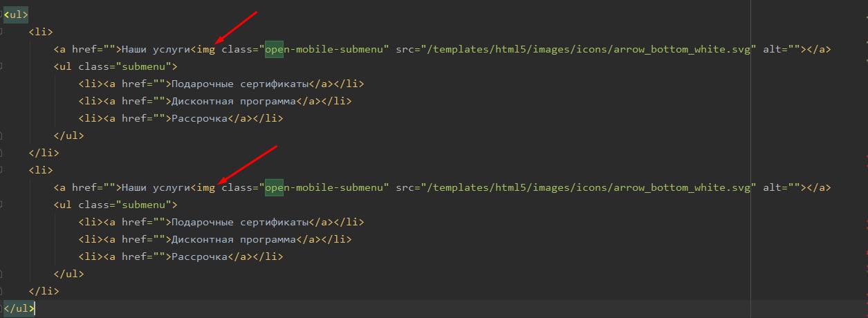Click the closing </ul> of the second submenu
The width and height of the screenshot is (868, 318).
[68, 274]
